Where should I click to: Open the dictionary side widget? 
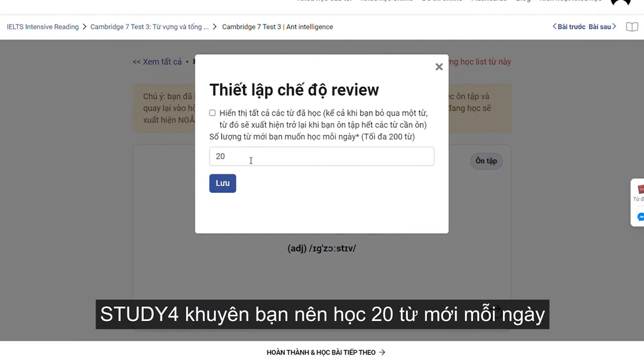pyautogui.click(x=639, y=193)
